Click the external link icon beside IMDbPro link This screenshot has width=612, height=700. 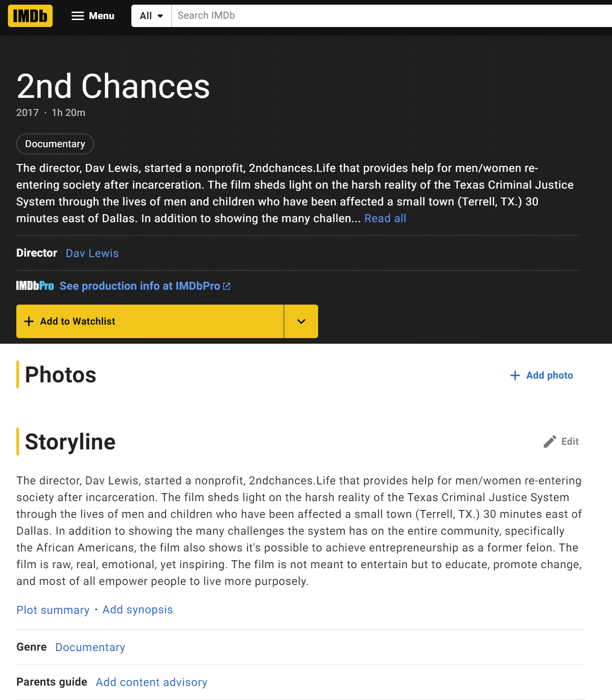227,286
